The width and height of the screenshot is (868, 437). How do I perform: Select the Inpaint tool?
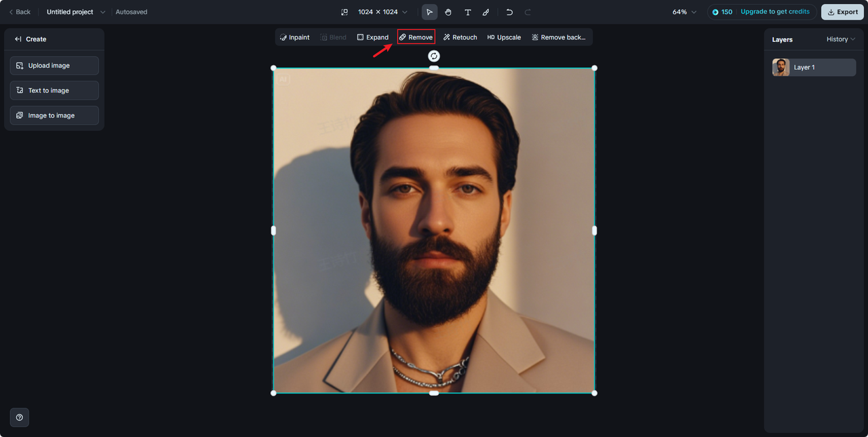pyautogui.click(x=295, y=37)
